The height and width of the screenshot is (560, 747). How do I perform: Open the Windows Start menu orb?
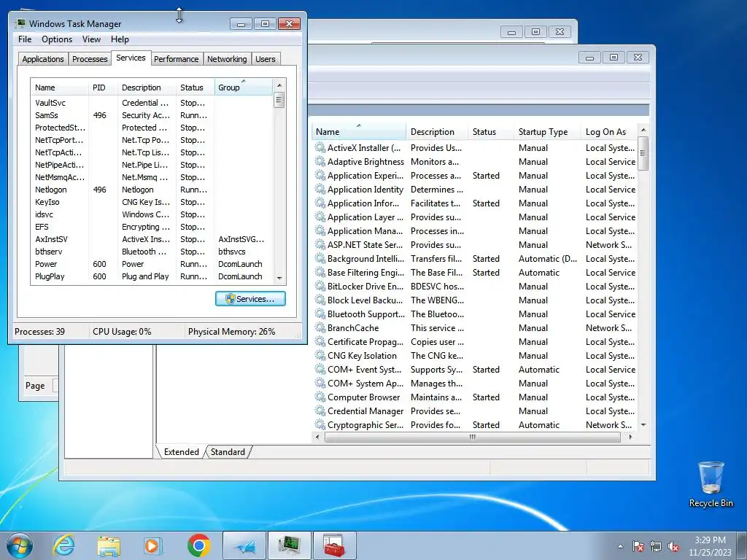[x=20, y=545]
